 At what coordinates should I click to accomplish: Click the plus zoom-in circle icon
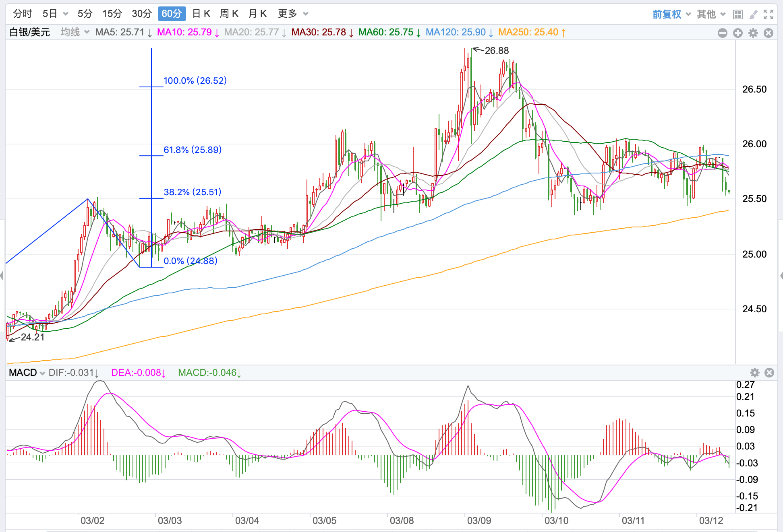pos(738,33)
